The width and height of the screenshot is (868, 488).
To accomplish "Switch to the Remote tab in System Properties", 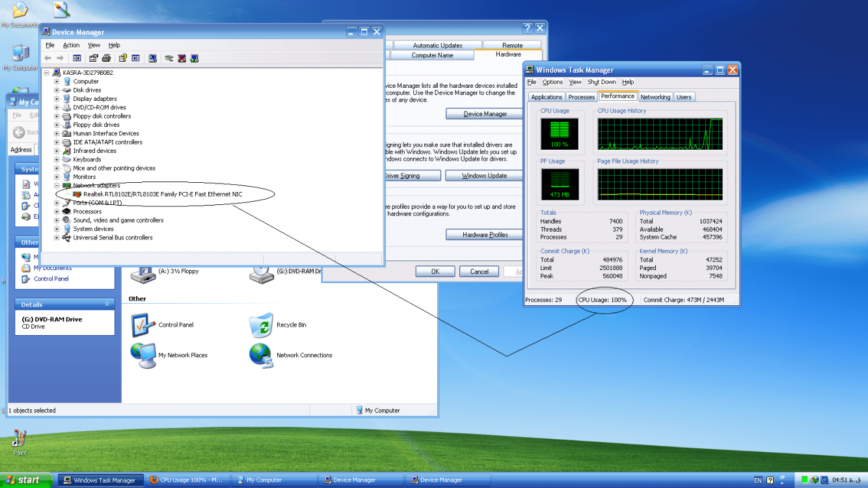I will click(x=512, y=46).
